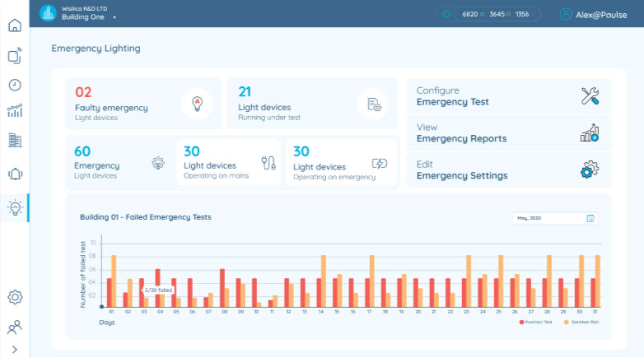644x357 pixels.
Task: Open the alarm bell sidebar icon
Action: [14, 174]
